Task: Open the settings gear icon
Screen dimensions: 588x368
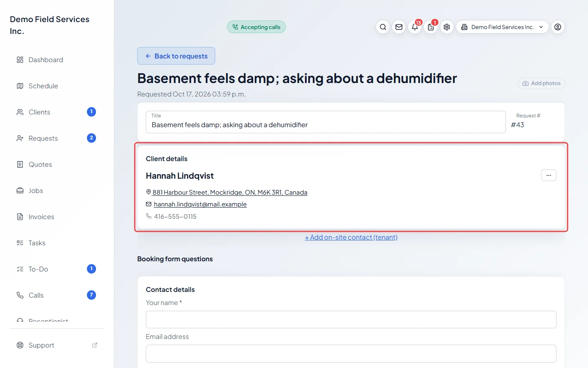Action: tap(447, 27)
